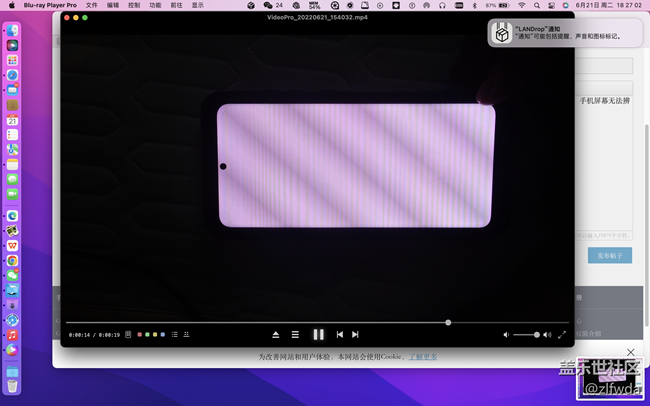
Task: Pause the video playback
Action: click(318, 335)
